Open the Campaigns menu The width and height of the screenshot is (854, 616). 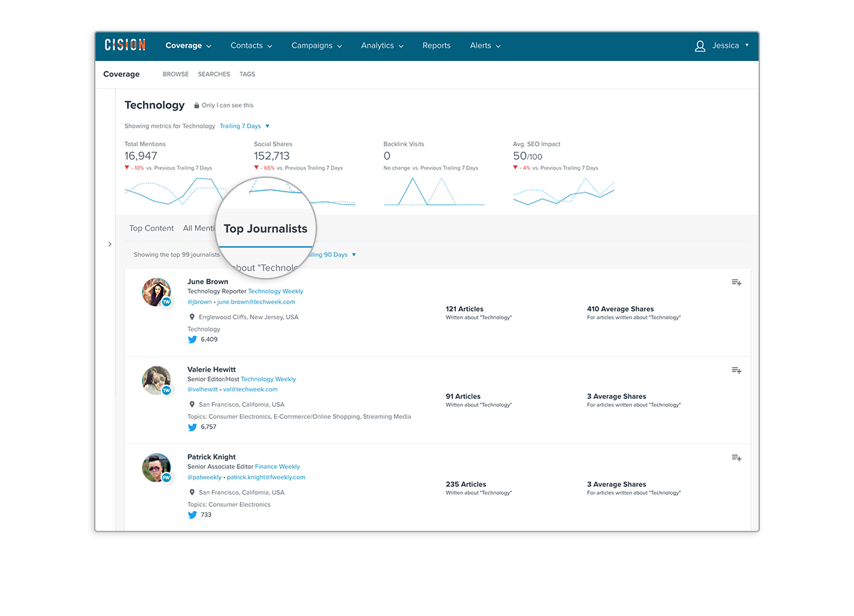pyautogui.click(x=316, y=46)
